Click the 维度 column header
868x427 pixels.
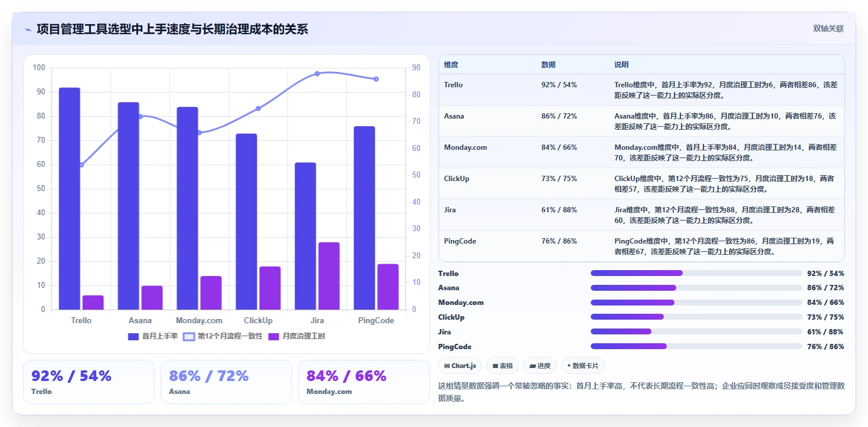451,65
